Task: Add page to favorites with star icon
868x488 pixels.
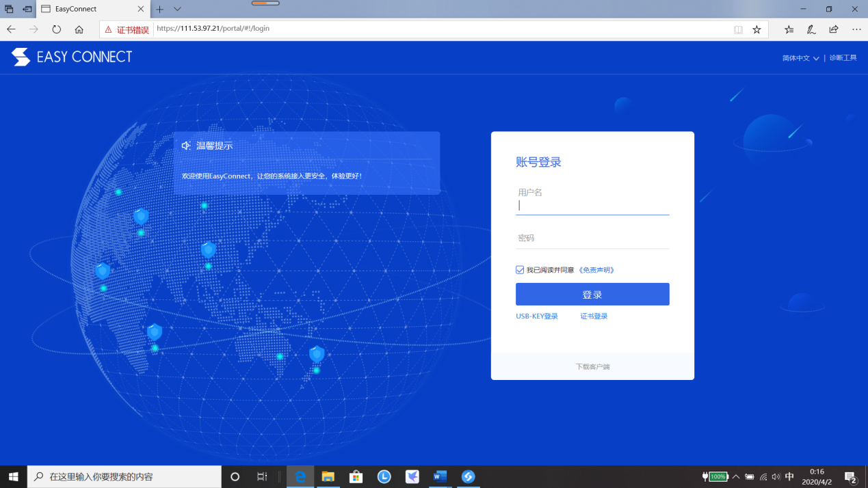Action: coord(757,30)
